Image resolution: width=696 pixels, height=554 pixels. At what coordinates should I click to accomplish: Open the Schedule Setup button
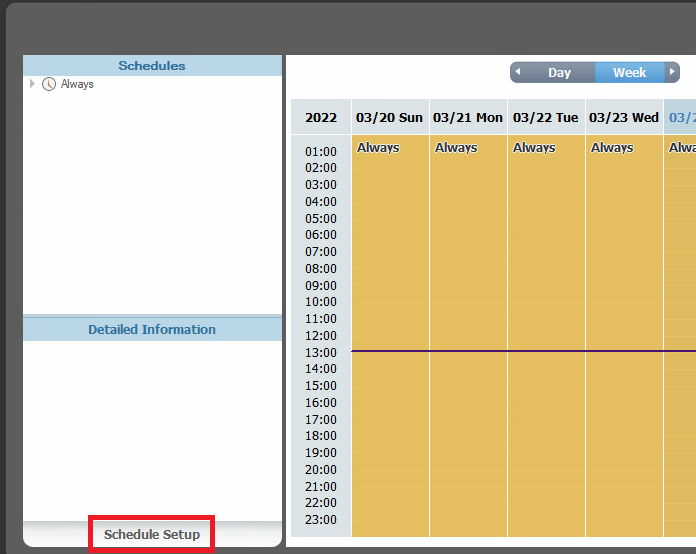pos(152,534)
